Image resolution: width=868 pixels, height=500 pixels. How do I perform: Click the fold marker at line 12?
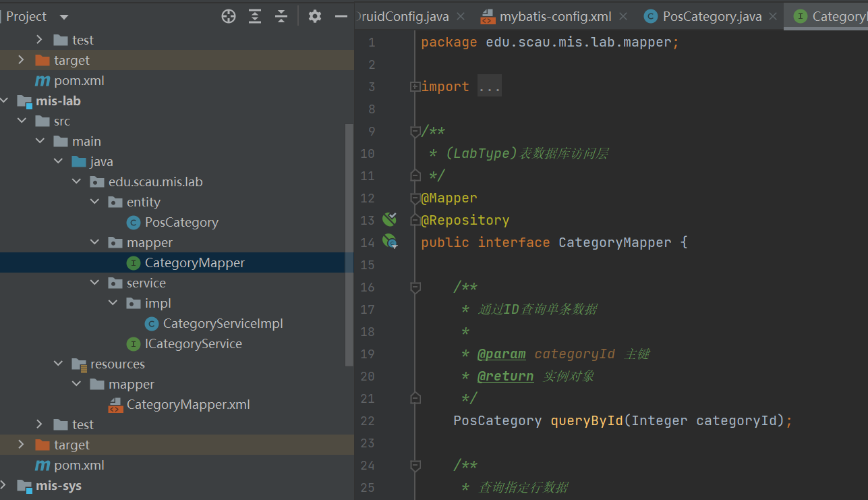(x=415, y=198)
